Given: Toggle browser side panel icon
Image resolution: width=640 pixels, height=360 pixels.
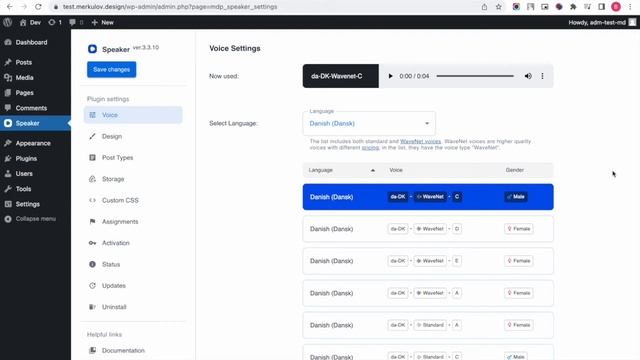Looking at the screenshot, I should tap(601, 7).
